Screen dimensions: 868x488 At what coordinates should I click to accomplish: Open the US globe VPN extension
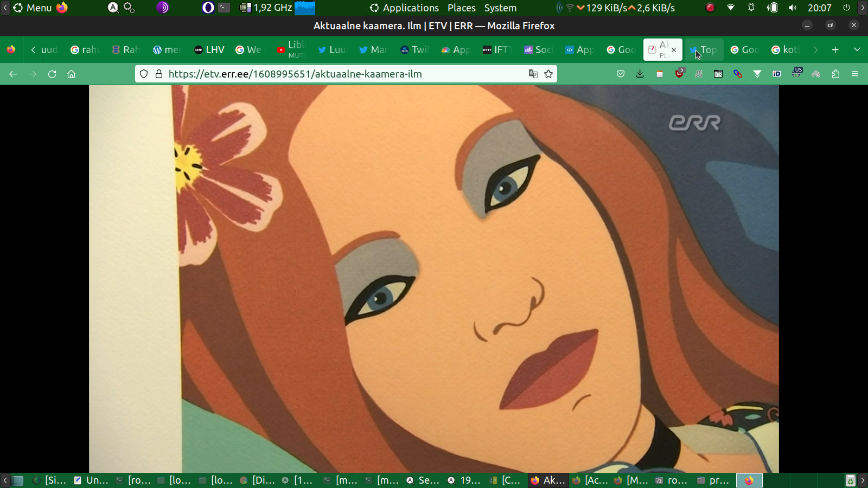797,73
